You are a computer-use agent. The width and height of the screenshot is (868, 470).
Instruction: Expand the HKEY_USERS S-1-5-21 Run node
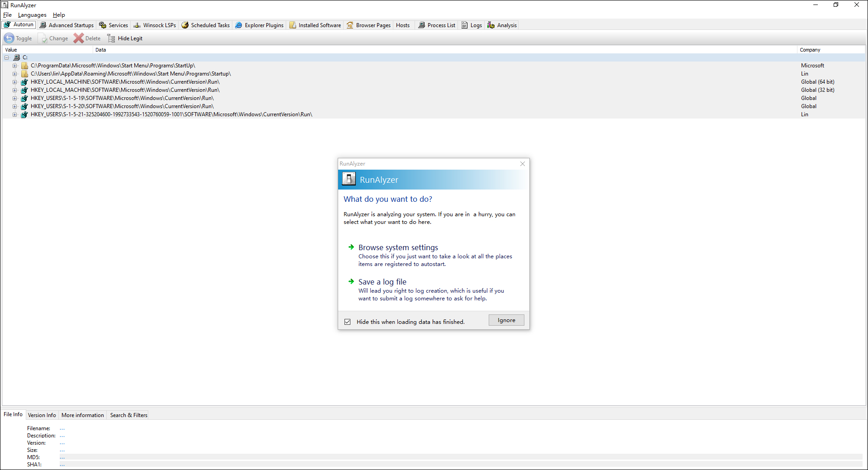pos(15,114)
